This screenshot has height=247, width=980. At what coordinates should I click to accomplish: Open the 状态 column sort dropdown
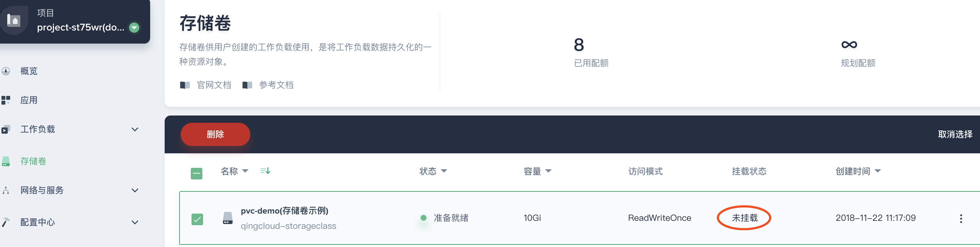pos(444,171)
